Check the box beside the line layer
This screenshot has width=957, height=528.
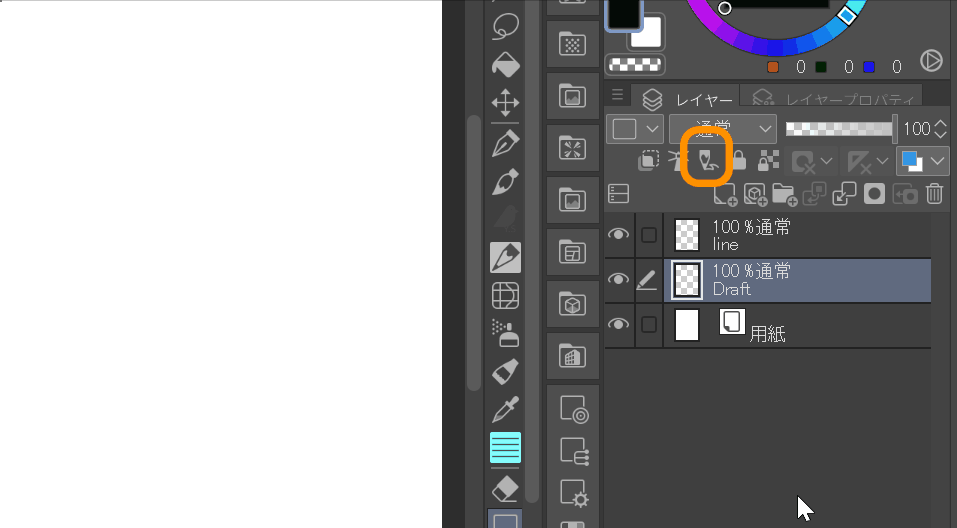pos(649,235)
